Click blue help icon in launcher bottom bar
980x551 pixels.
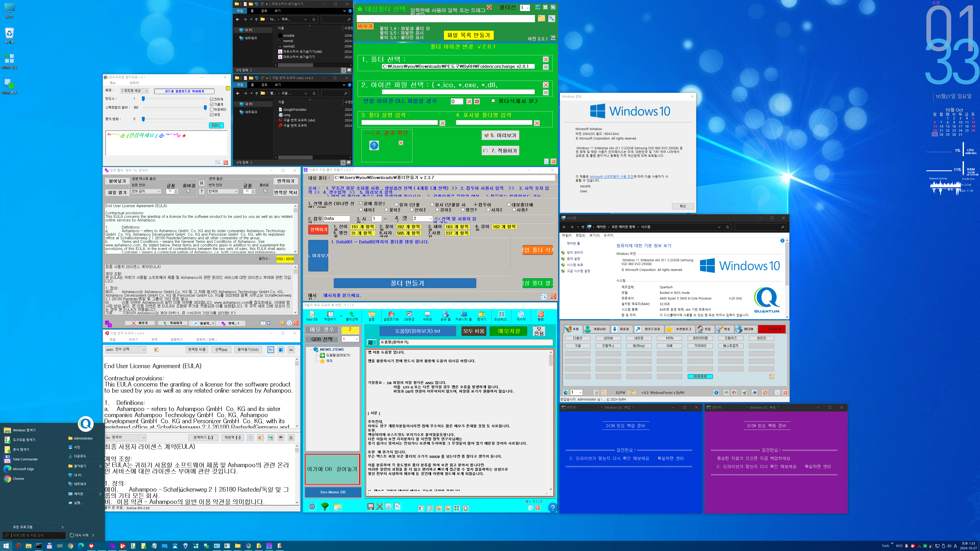716,392
